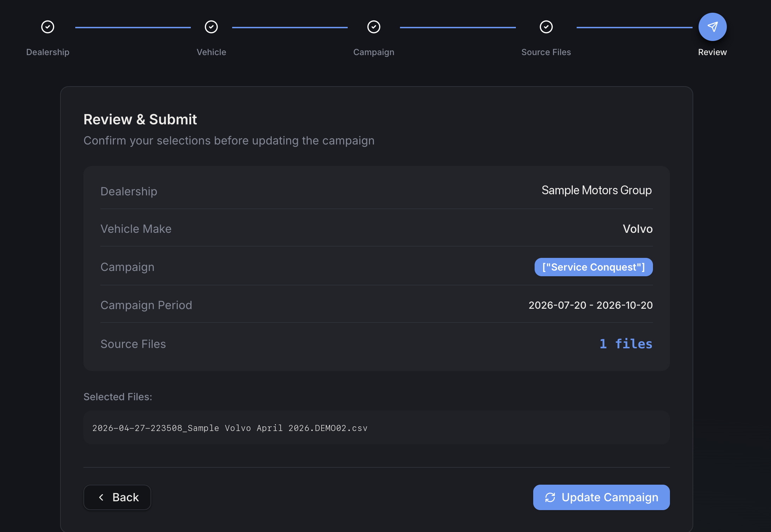Click the ["Service Conquest"] campaign badge
The image size is (771, 532).
pos(594,267)
